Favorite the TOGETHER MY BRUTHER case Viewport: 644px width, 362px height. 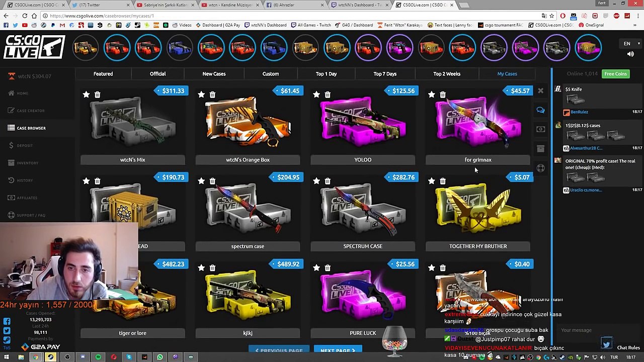point(432,181)
